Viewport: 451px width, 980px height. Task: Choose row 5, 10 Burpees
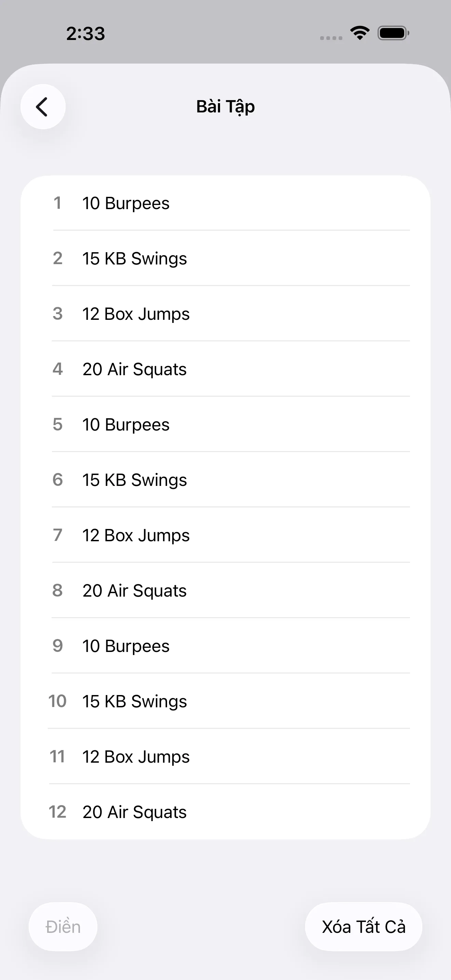click(x=225, y=425)
